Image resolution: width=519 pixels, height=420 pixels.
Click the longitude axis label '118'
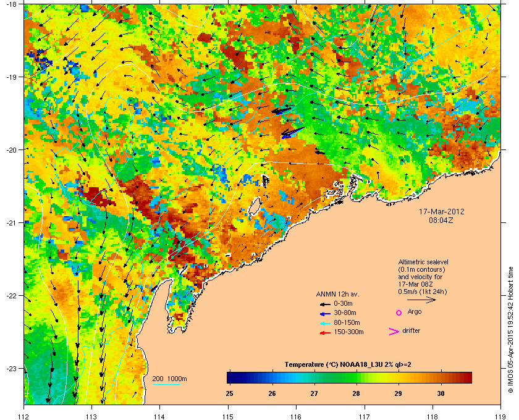[x=432, y=416]
